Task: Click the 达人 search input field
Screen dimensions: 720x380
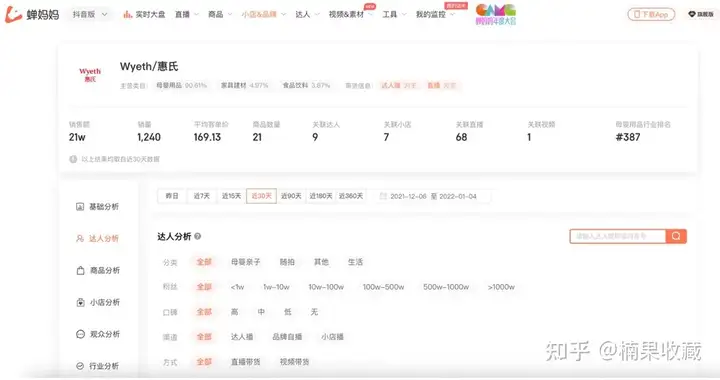Action: pos(618,236)
